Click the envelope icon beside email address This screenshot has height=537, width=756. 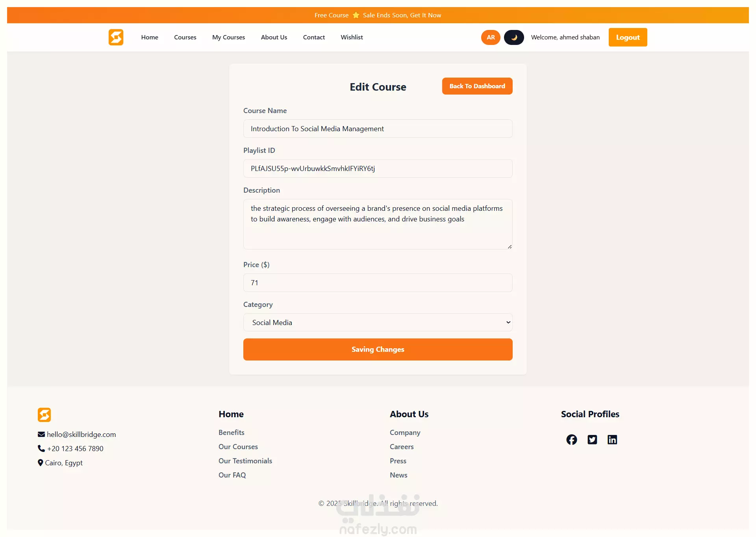[41, 434]
